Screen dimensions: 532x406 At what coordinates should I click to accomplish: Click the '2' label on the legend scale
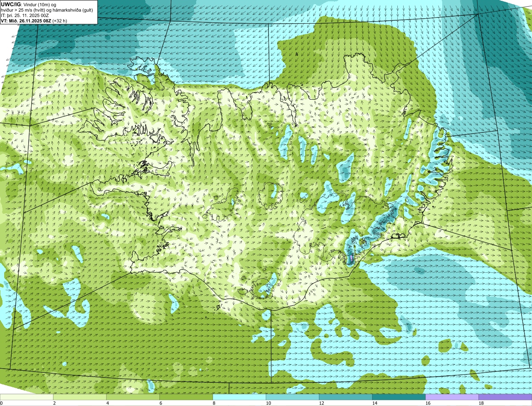[x=54, y=403]
